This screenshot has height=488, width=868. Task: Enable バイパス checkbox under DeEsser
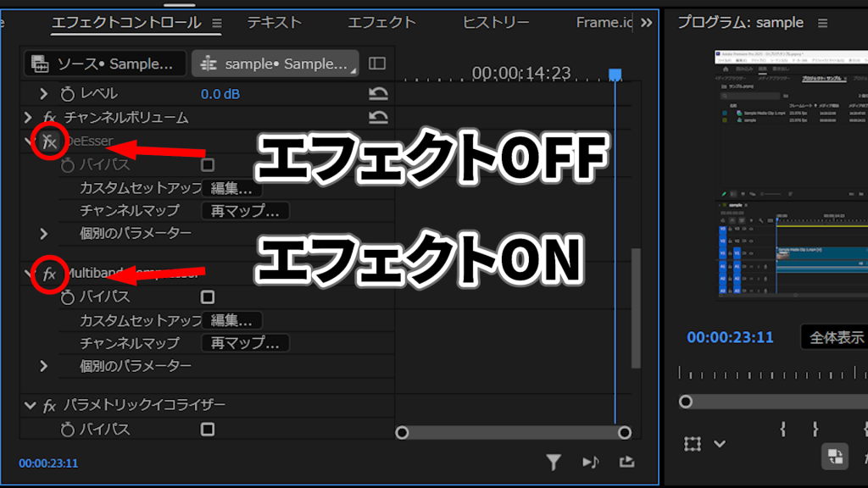point(208,165)
